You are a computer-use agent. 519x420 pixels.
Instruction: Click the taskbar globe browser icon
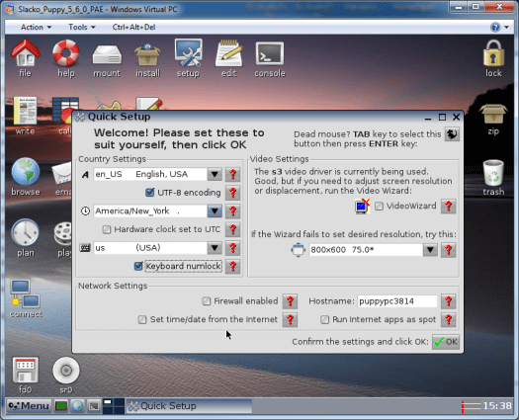click(77, 406)
